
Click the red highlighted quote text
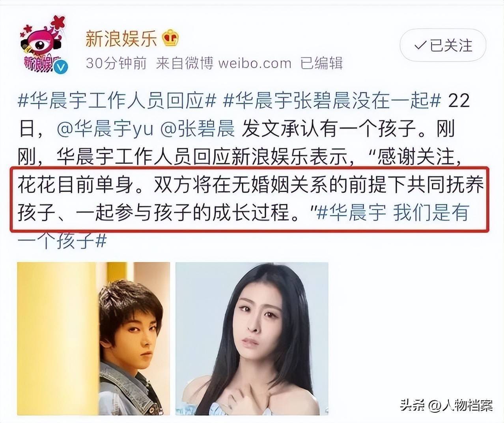[250, 199]
